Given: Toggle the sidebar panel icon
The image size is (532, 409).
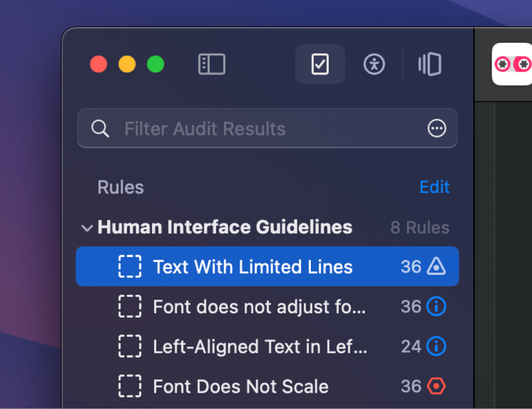Looking at the screenshot, I should point(211,64).
